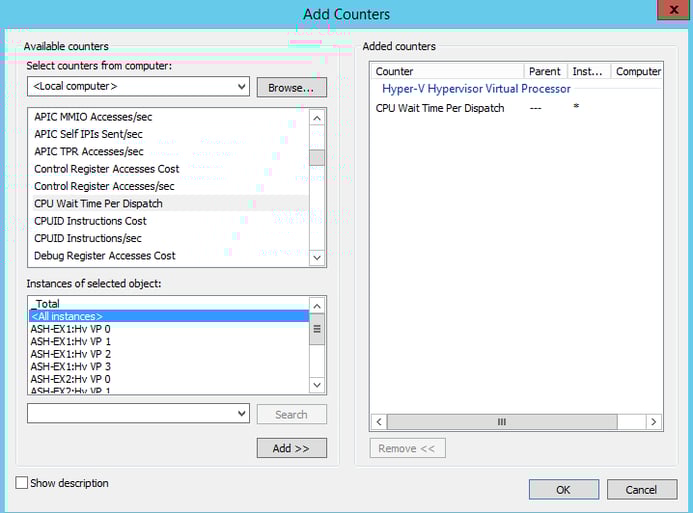Confirm with the OK button
Viewport: 693px width, 513px height.
point(563,490)
